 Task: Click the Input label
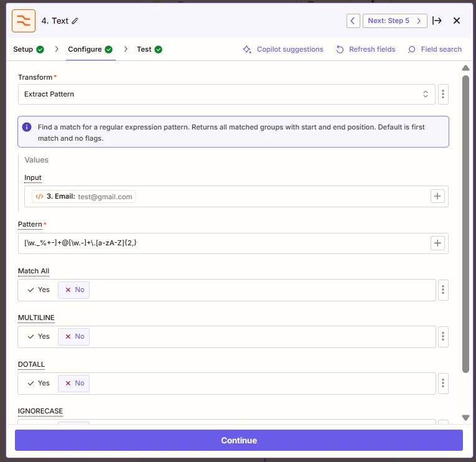pyautogui.click(x=33, y=177)
